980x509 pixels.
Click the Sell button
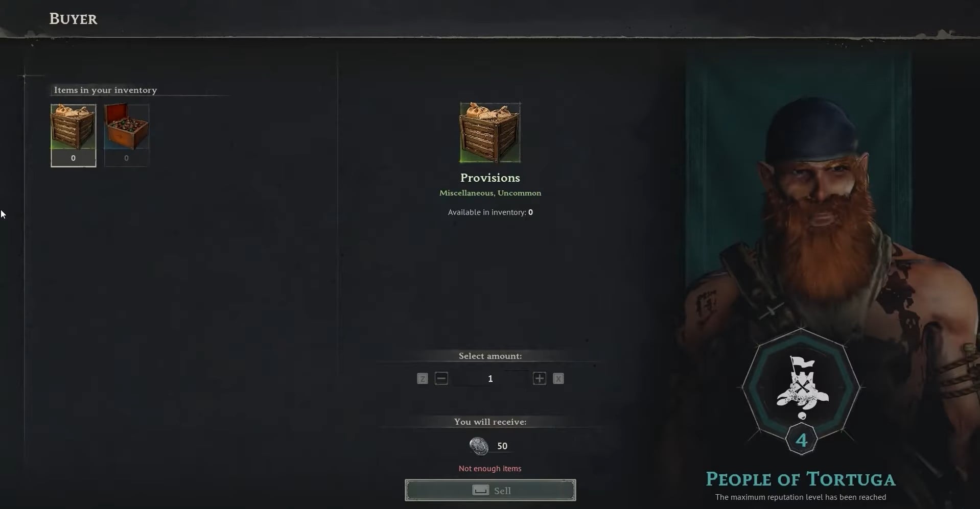(491, 490)
